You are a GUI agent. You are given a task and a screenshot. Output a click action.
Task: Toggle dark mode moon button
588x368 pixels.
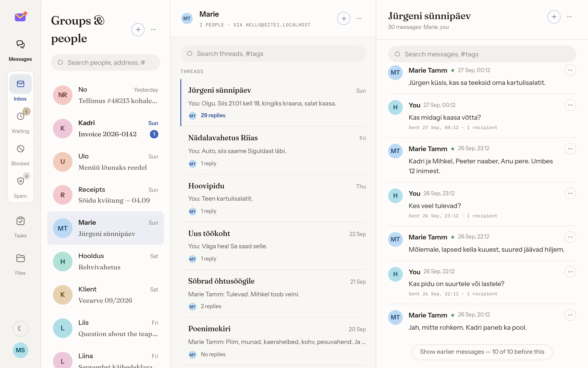click(20, 329)
